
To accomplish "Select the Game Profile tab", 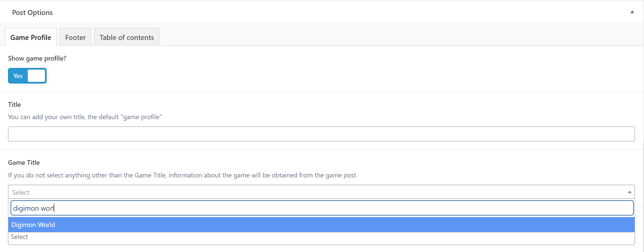I will point(31,37).
